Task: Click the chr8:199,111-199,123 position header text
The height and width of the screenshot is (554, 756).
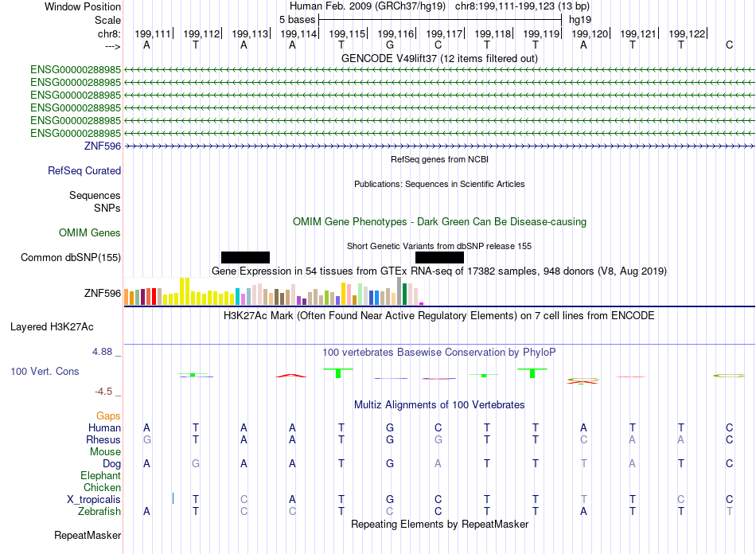Action: click(x=522, y=6)
